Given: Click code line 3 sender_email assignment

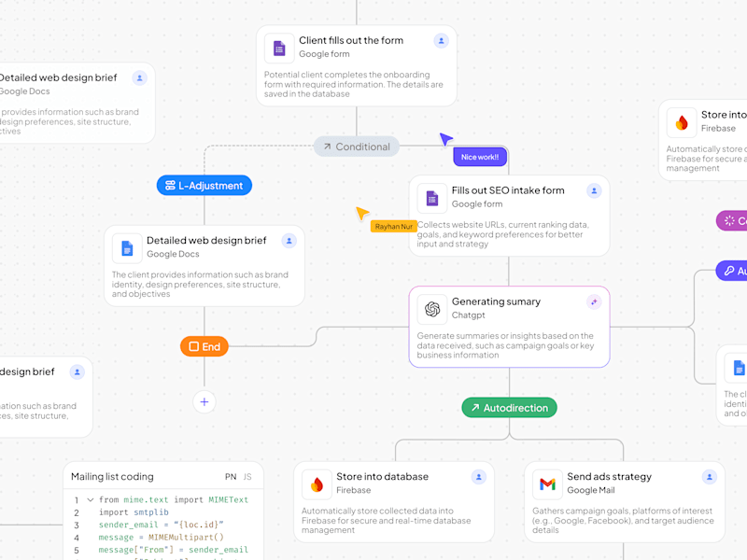Looking at the screenshot, I should click(161, 525).
